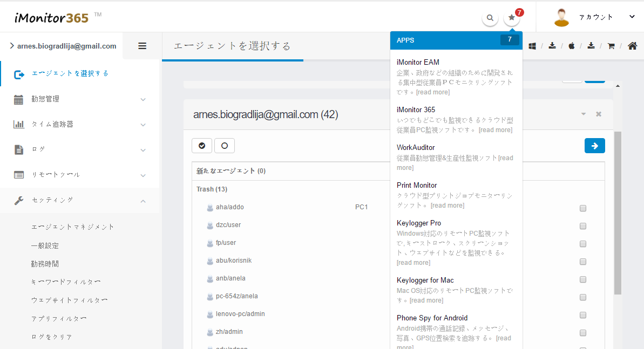Screen dimensions: 644x349
Task: Tick the checkbox for anb/anela row
Action: 583,279
